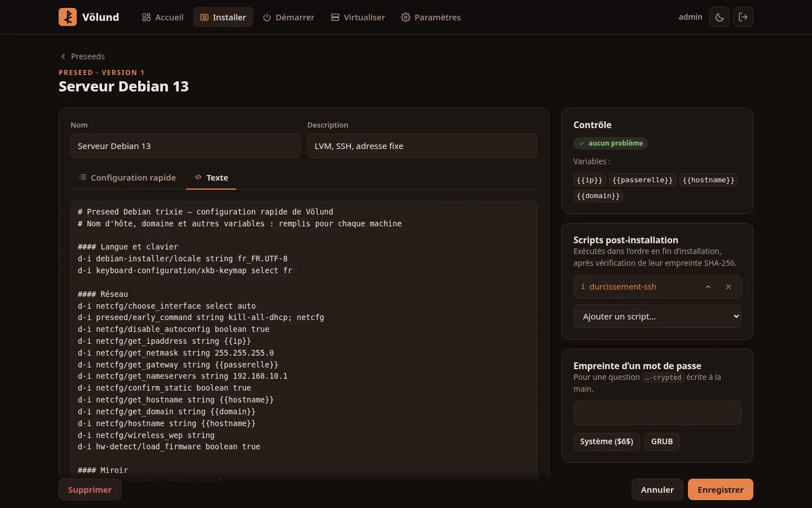812x508 pixels.
Task: Click the {{domain}} variable chip
Action: coord(598,196)
